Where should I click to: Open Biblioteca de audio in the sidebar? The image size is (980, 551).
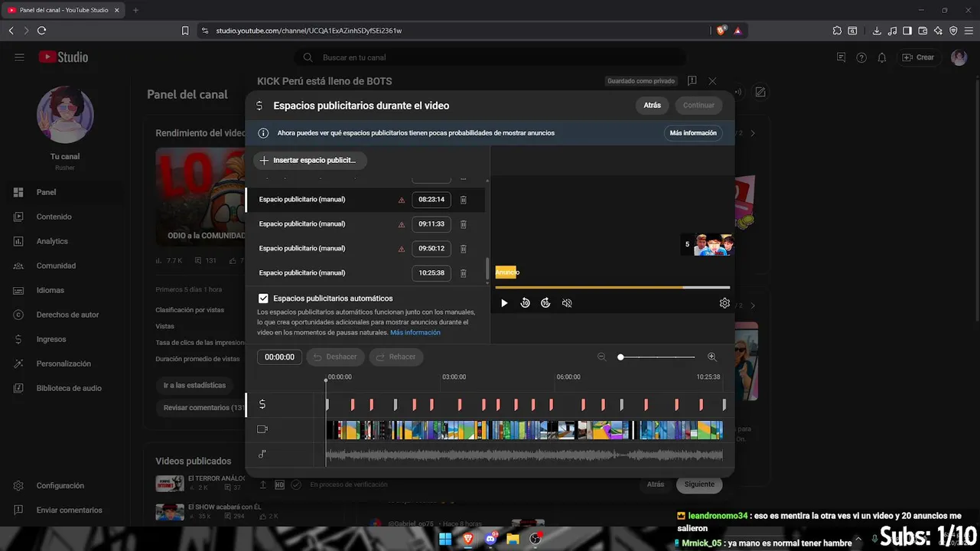[69, 388]
